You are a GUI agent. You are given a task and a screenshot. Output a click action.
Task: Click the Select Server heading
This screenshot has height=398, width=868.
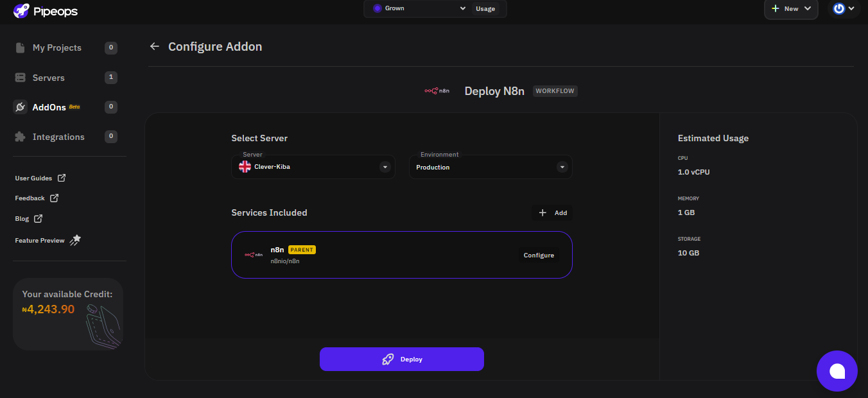tap(259, 138)
